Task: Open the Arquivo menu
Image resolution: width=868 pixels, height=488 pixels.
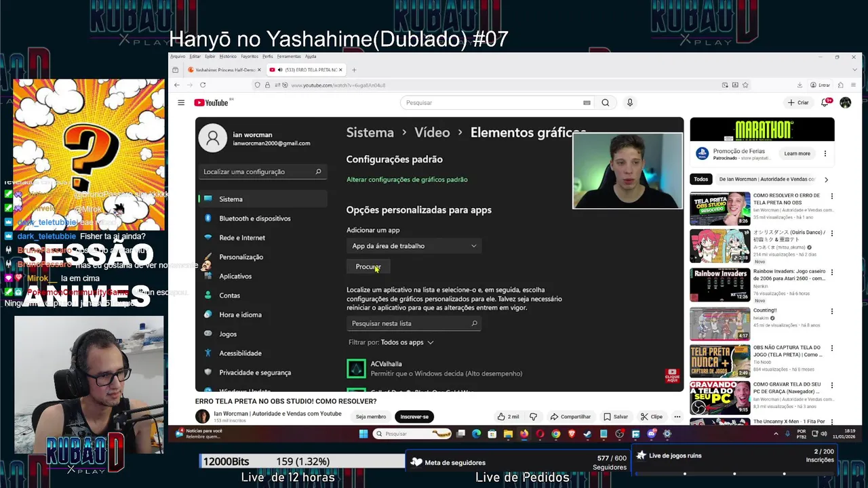Action: (x=178, y=56)
